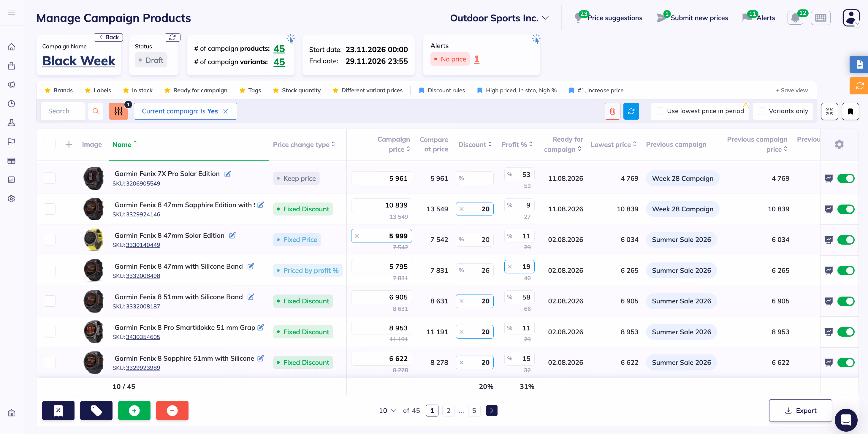
Task: Open the table list sidebar icon
Action: (12, 161)
